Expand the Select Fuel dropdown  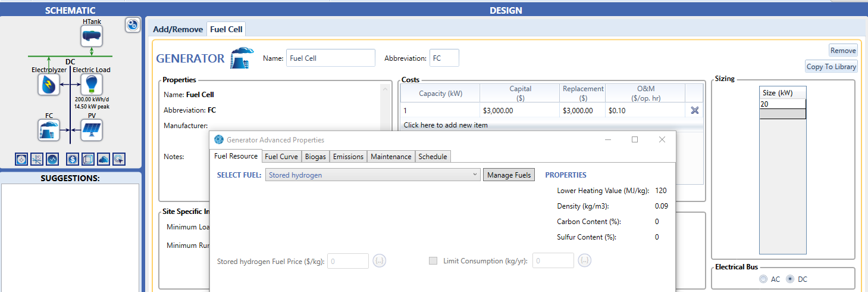click(373, 175)
